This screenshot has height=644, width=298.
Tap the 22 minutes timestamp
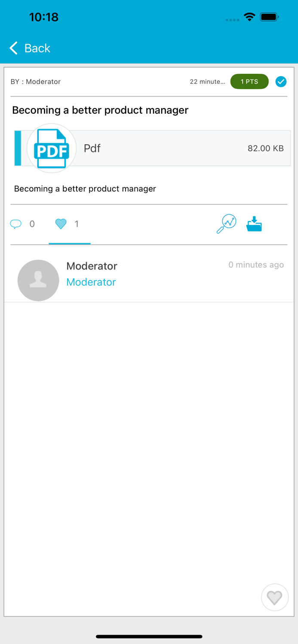click(x=208, y=82)
